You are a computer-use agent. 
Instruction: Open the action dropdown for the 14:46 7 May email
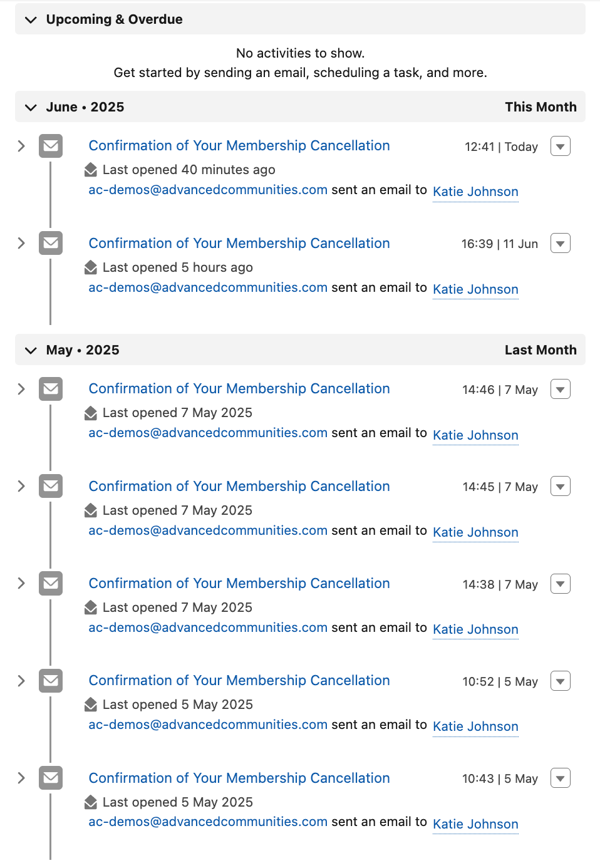click(x=561, y=389)
